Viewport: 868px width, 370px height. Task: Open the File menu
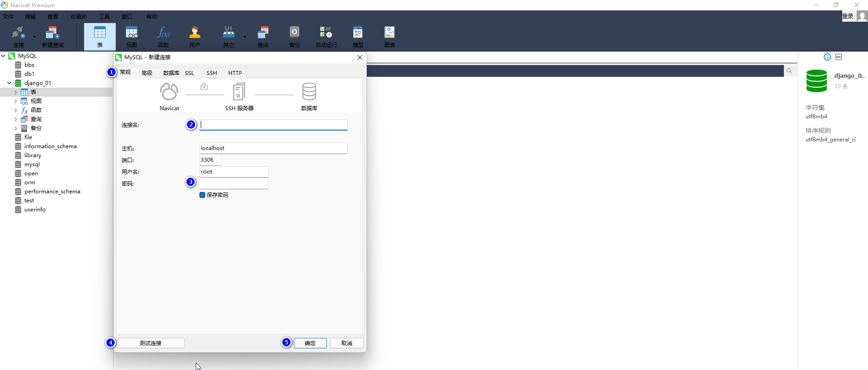point(8,17)
